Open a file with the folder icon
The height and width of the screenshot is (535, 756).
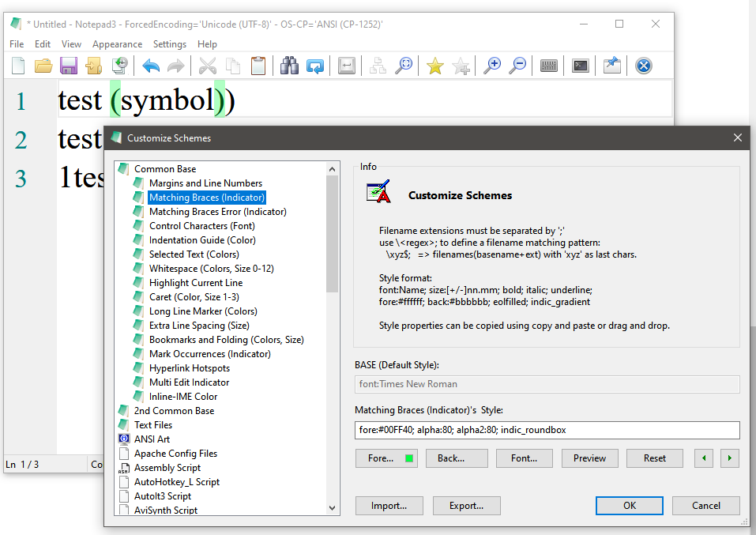coord(43,66)
